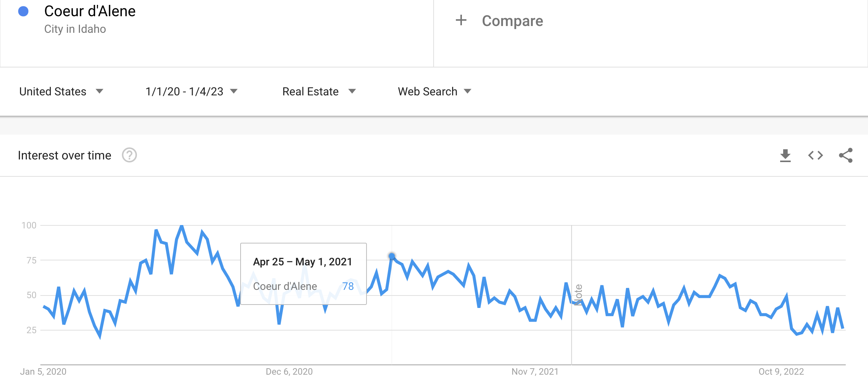Expand the Real Estate category dropdown

(319, 92)
